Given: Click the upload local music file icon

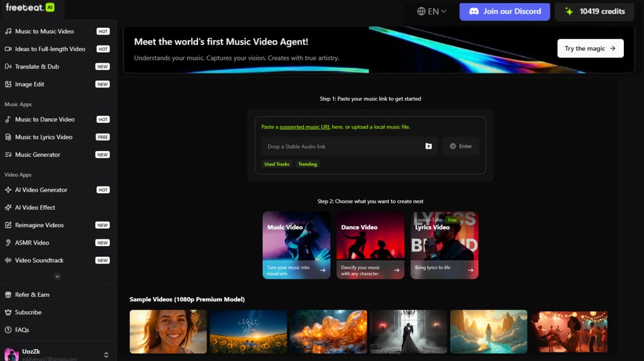Looking at the screenshot, I should (428, 146).
